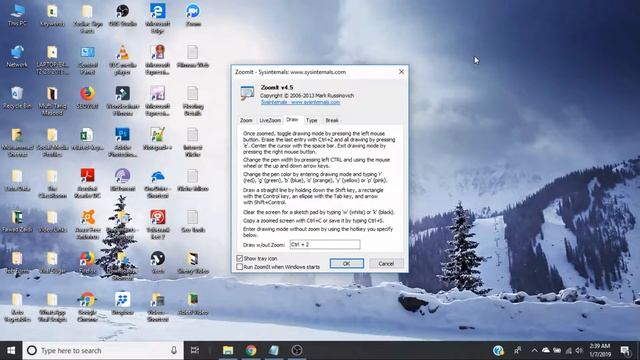The image size is (640, 360).
Task: Click the OK button
Action: pos(347,264)
